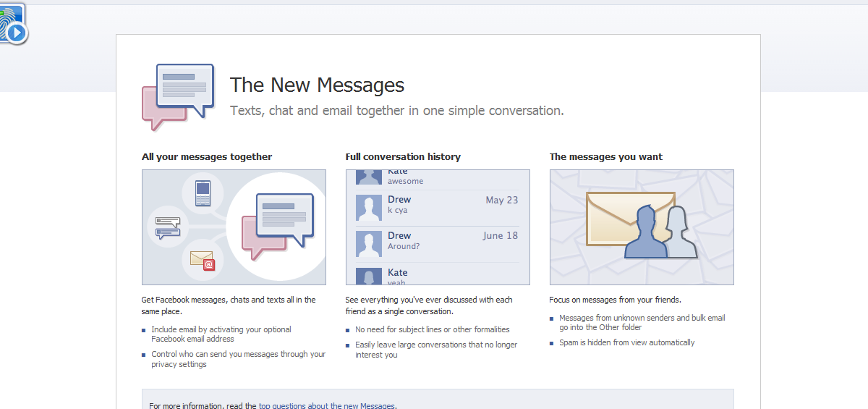Click 'Spam is hidden from view automatically' bullet

coord(626,342)
